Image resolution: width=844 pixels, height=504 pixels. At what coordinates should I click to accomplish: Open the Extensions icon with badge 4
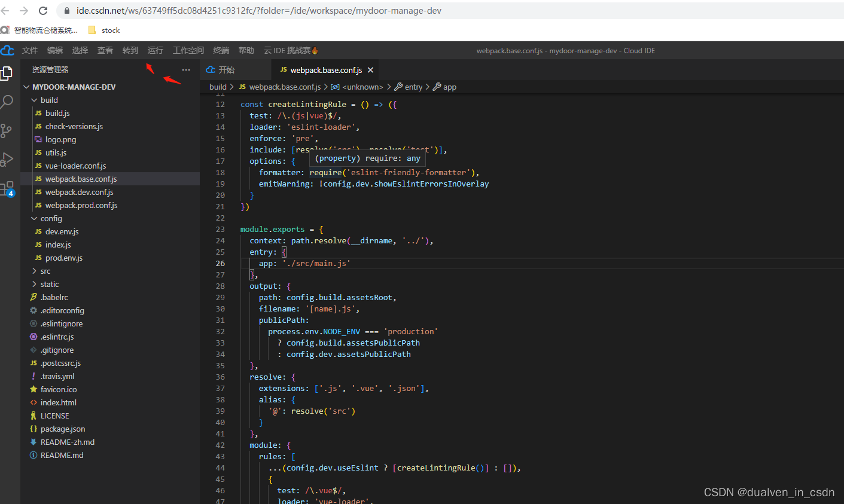(8, 188)
